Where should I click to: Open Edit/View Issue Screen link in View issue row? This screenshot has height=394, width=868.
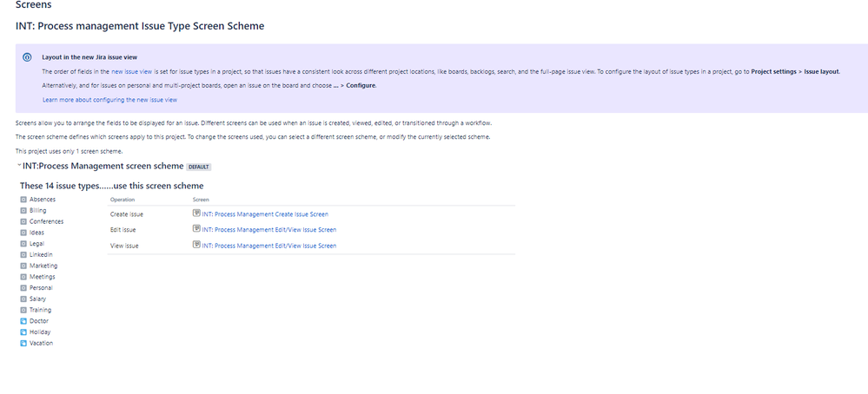pyautogui.click(x=269, y=246)
